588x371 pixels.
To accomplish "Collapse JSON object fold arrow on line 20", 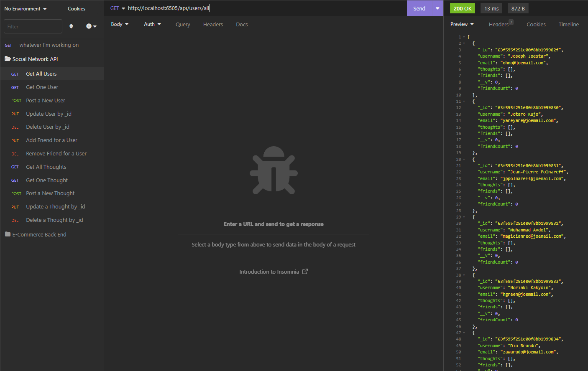I will point(464,160).
